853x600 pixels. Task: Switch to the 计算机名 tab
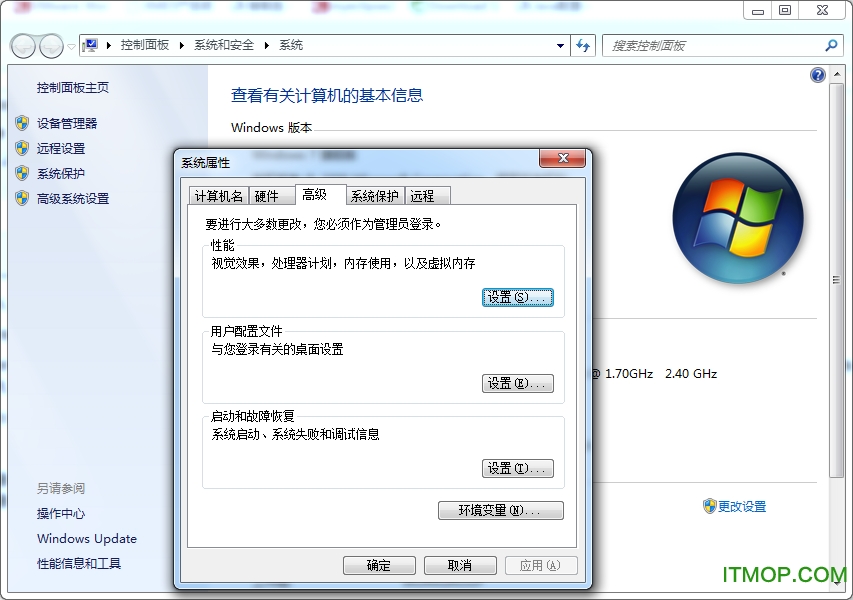(219, 196)
